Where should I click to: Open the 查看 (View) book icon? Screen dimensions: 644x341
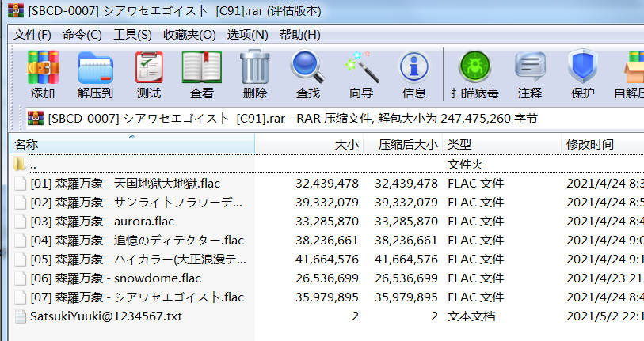[x=201, y=75]
